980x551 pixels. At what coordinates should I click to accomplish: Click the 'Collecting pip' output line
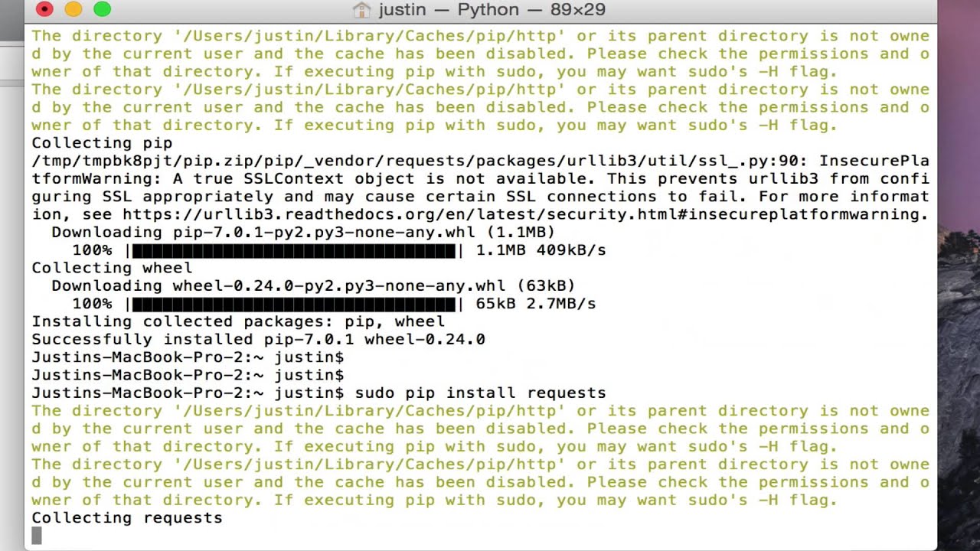pos(102,143)
